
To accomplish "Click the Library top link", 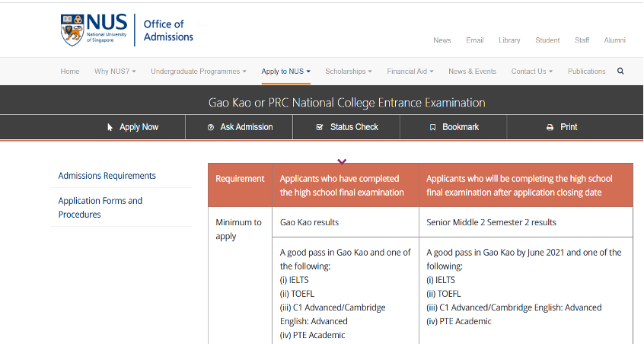I will coord(509,40).
